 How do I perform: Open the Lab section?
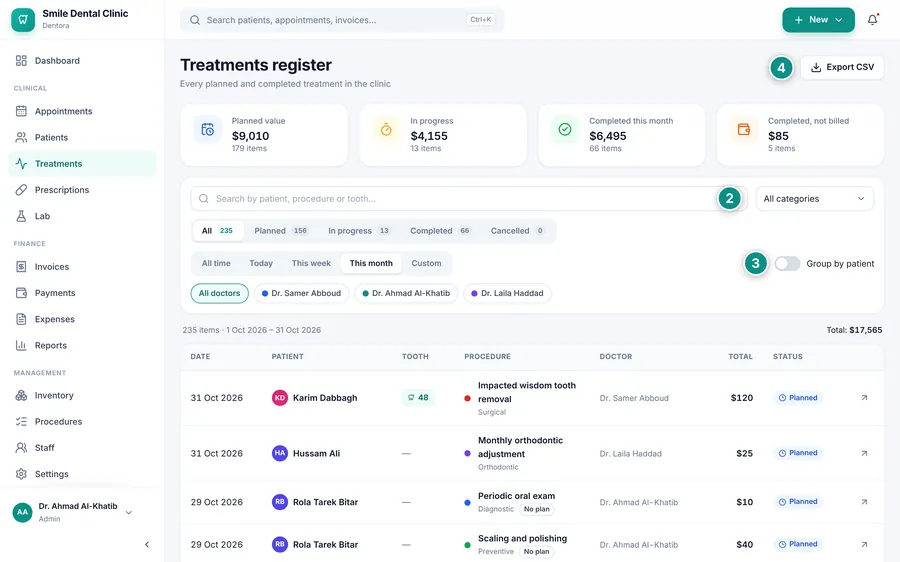(82, 216)
